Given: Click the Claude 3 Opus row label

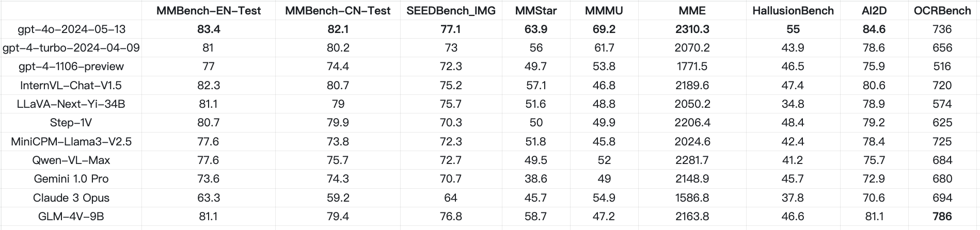Looking at the screenshot, I should [x=71, y=198].
